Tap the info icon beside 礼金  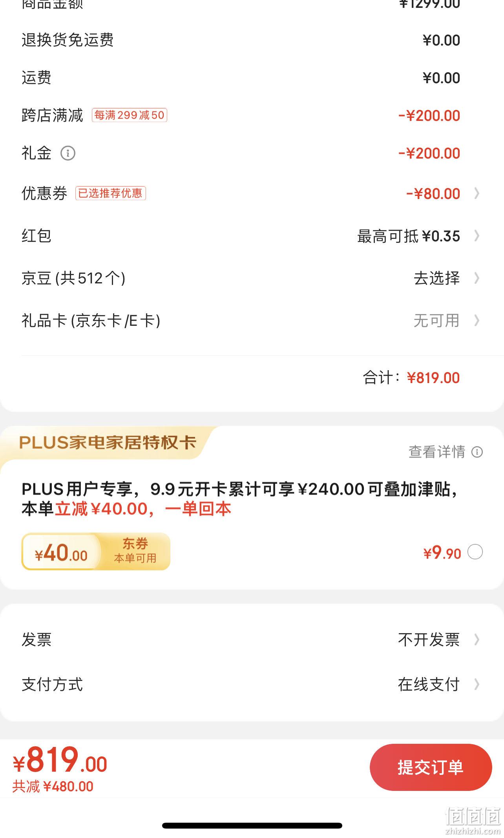point(68,153)
